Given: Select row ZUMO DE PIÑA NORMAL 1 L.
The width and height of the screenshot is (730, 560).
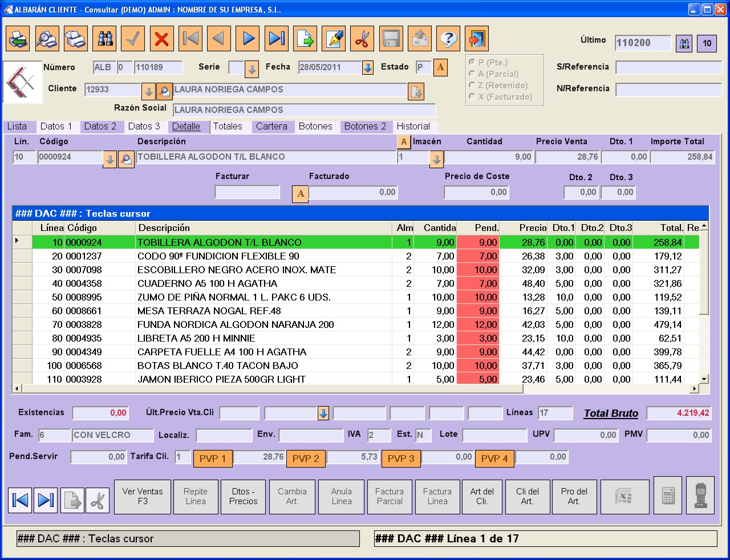Looking at the screenshot, I should (356, 297).
